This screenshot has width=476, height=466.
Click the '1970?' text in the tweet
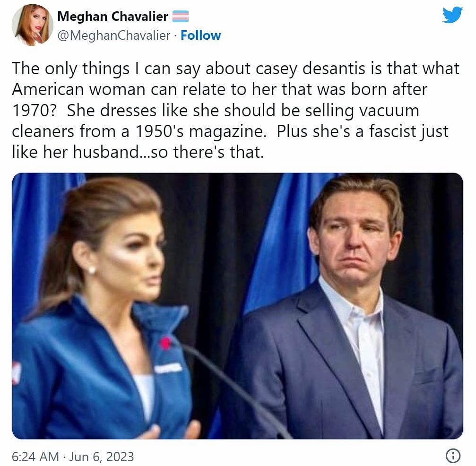[35, 110]
